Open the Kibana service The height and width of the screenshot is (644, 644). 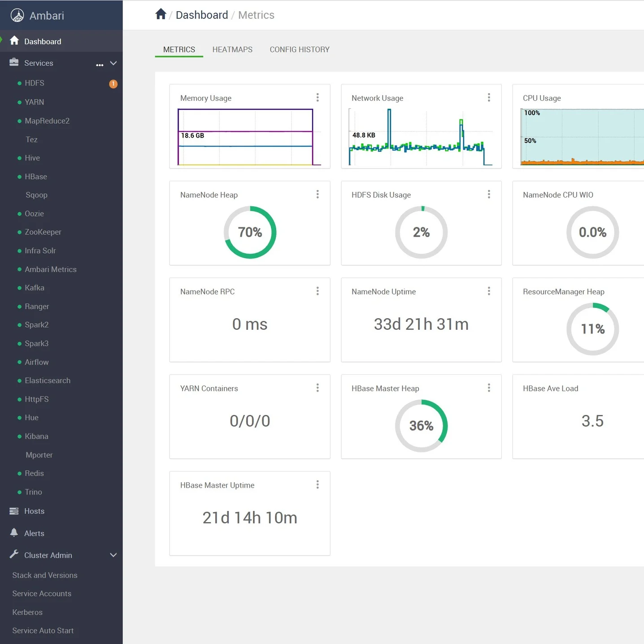click(36, 436)
